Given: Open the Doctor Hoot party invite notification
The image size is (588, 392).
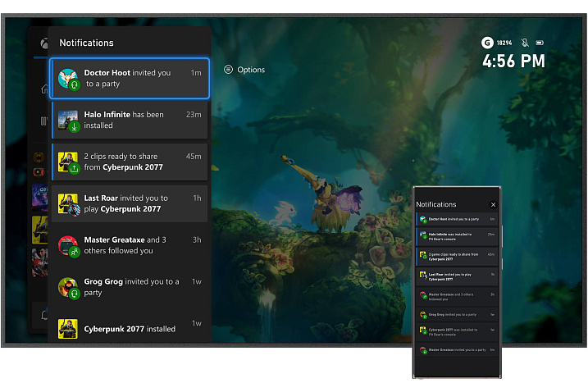Looking at the screenshot, I should pos(130,79).
